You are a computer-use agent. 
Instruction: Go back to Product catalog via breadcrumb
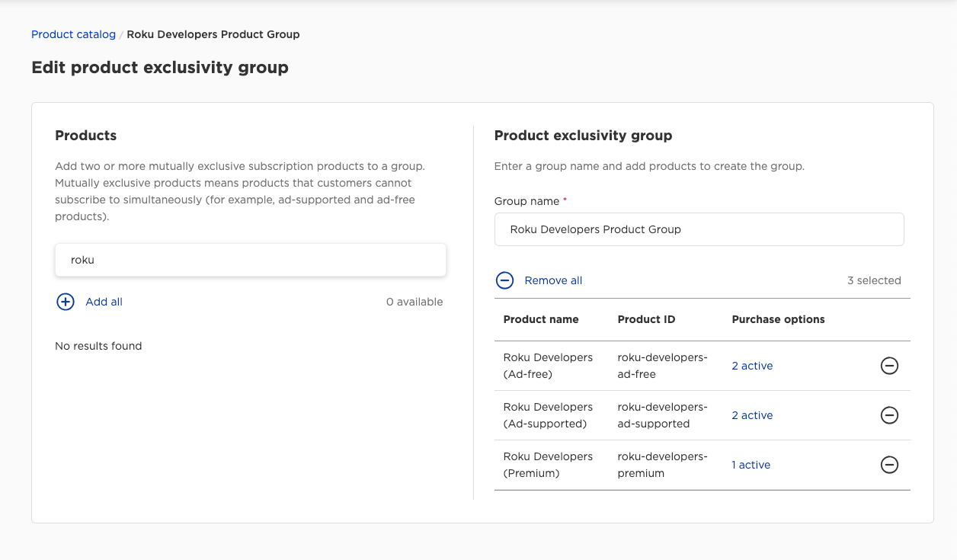(x=73, y=34)
